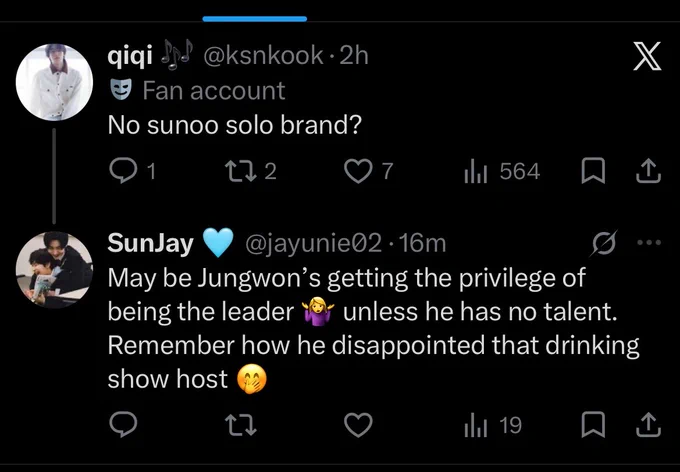
Task: Retweet SunJay's reply
Action: point(241,425)
